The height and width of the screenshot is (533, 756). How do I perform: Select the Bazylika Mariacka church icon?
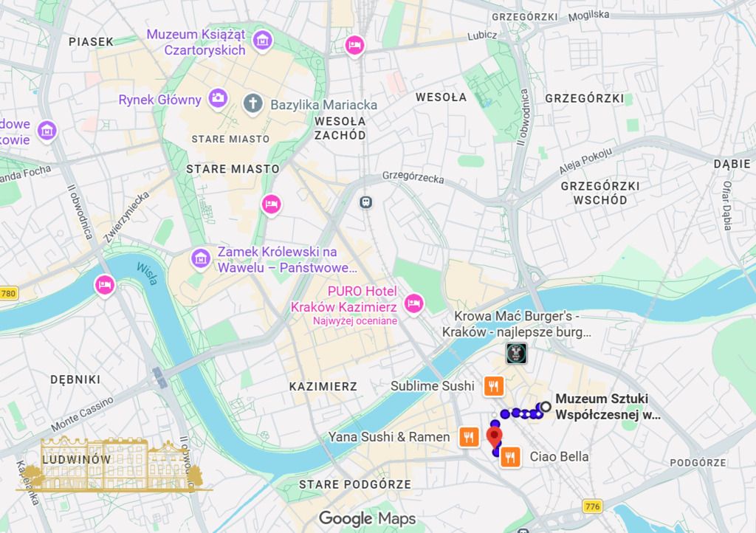click(x=252, y=103)
